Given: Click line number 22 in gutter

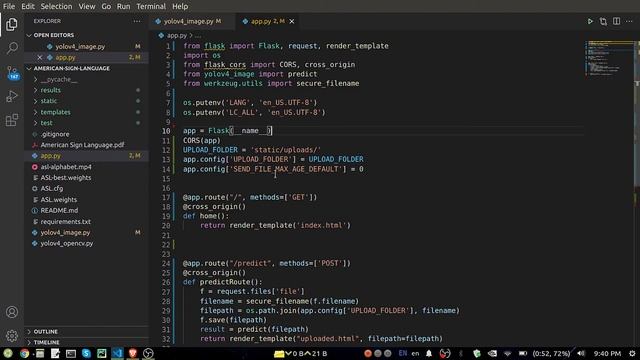Looking at the screenshot, I should pos(166,245).
